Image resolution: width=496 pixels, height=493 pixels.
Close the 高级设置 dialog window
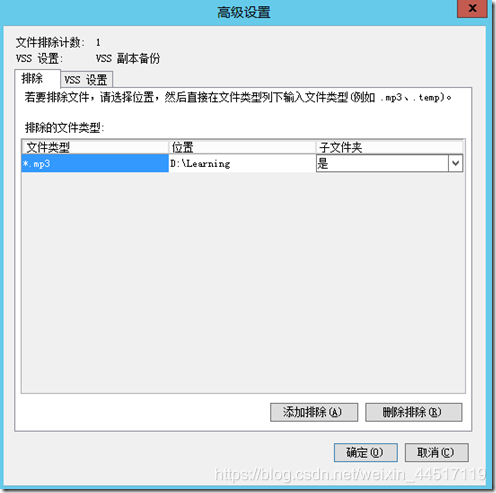(x=472, y=9)
